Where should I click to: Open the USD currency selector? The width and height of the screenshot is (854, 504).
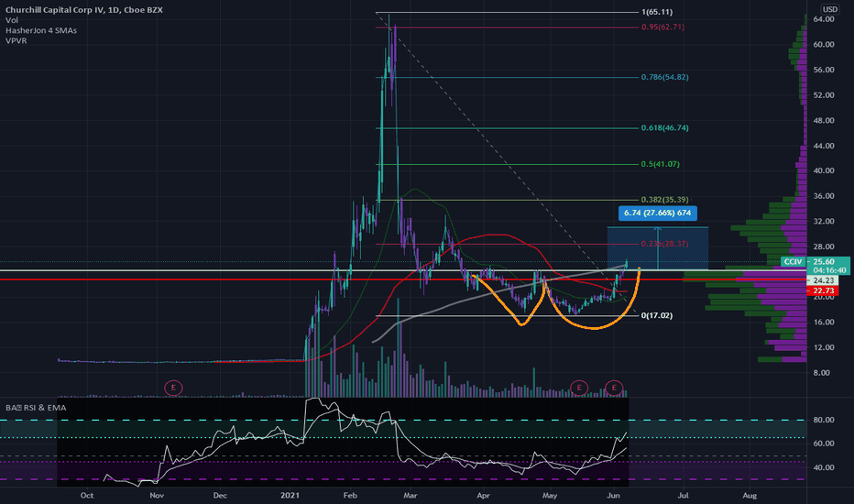click(829, 9)
